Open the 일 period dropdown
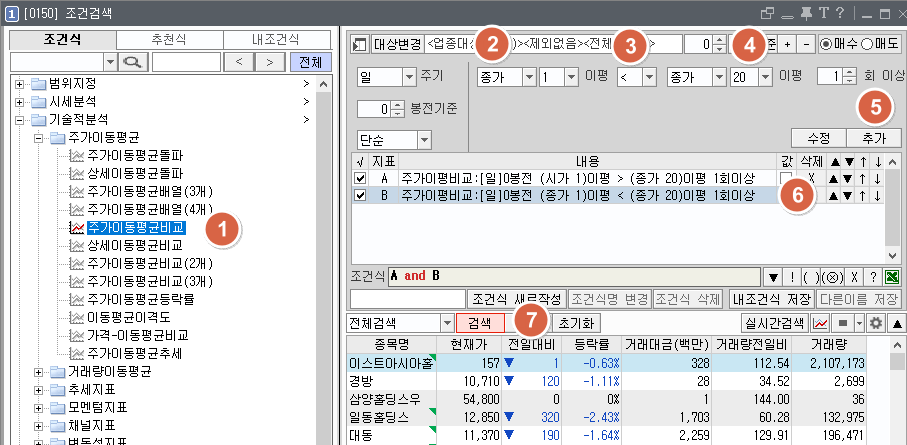Image resolution: width=907 pixels, height=445 pixels. point(410,77)
